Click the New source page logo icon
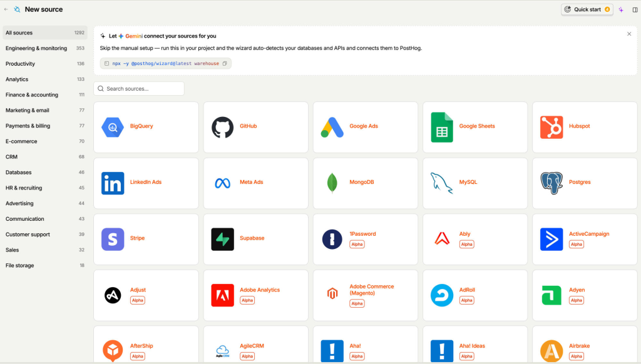641x364 pixels. click(x=17, y=9)
